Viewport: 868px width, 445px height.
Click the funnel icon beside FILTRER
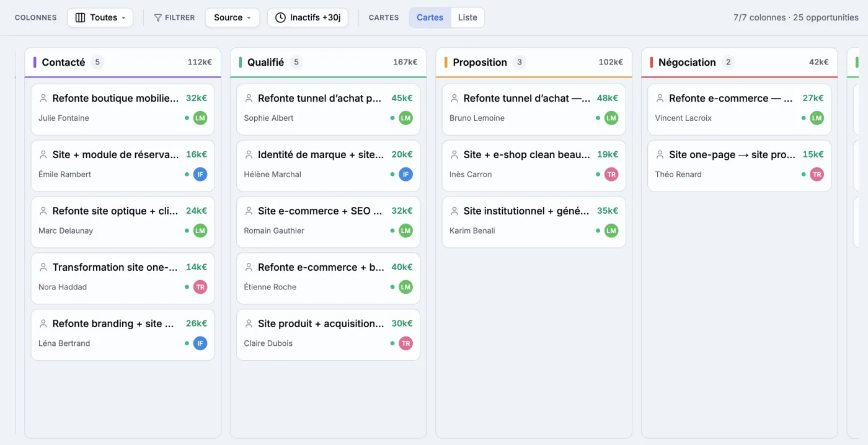pyautogui.click(x=157, y=17)
